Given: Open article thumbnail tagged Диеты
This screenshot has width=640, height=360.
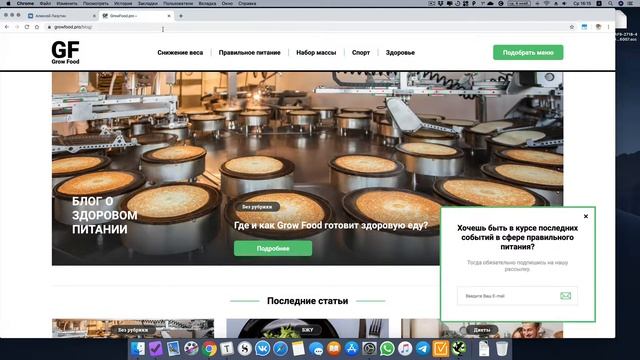Looking at the screenshot, I should coord(482,329).
